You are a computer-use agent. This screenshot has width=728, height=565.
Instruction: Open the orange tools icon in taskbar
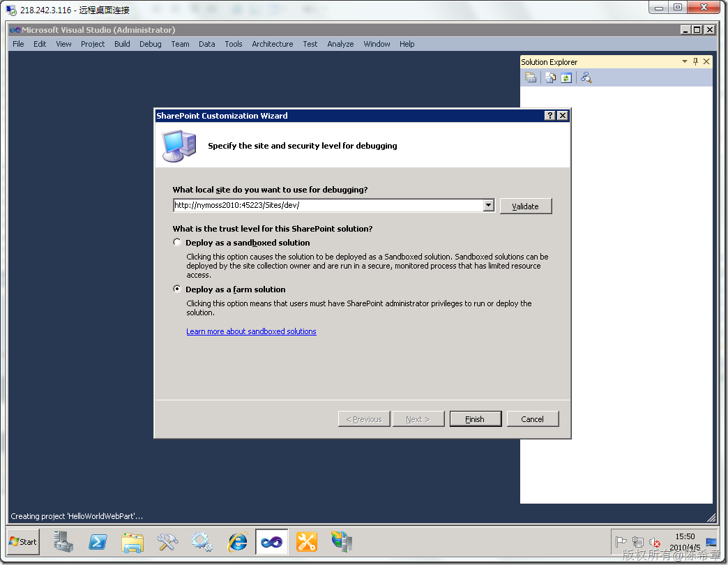[x=307, y=542]
